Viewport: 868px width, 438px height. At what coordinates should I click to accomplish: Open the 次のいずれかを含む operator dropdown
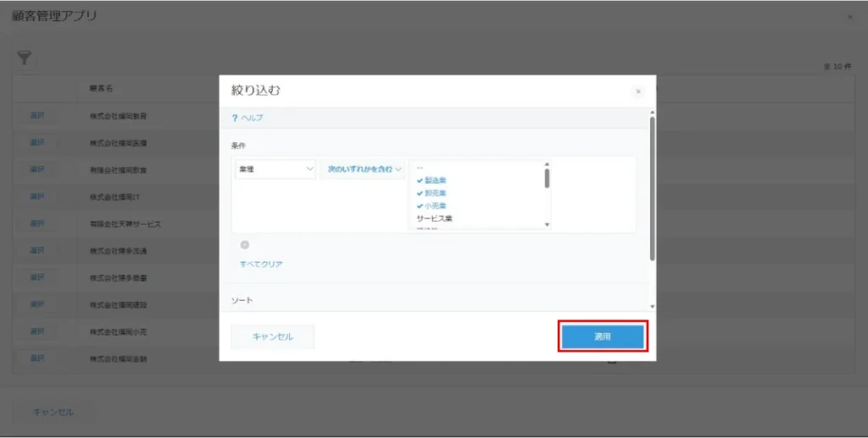point(363,169)
